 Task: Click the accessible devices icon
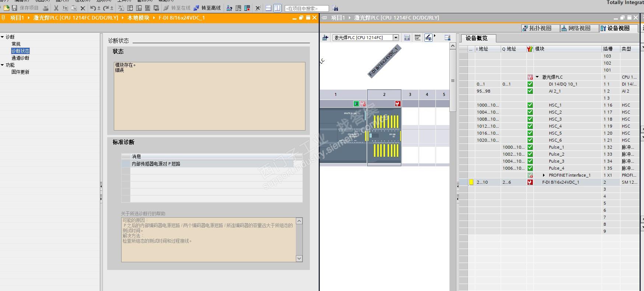click(229, 8)
